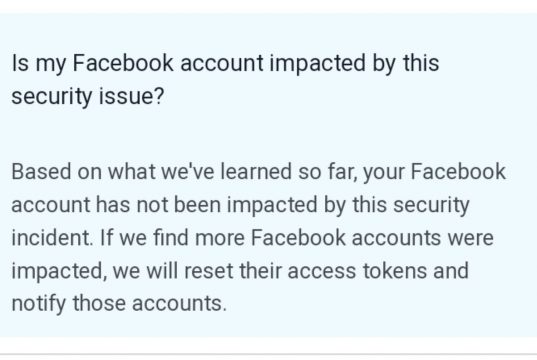The width and height of the screenshot is (537, 360).
Task: Click the empty blue space between heading and paragraph
Action: coord(268,135)
